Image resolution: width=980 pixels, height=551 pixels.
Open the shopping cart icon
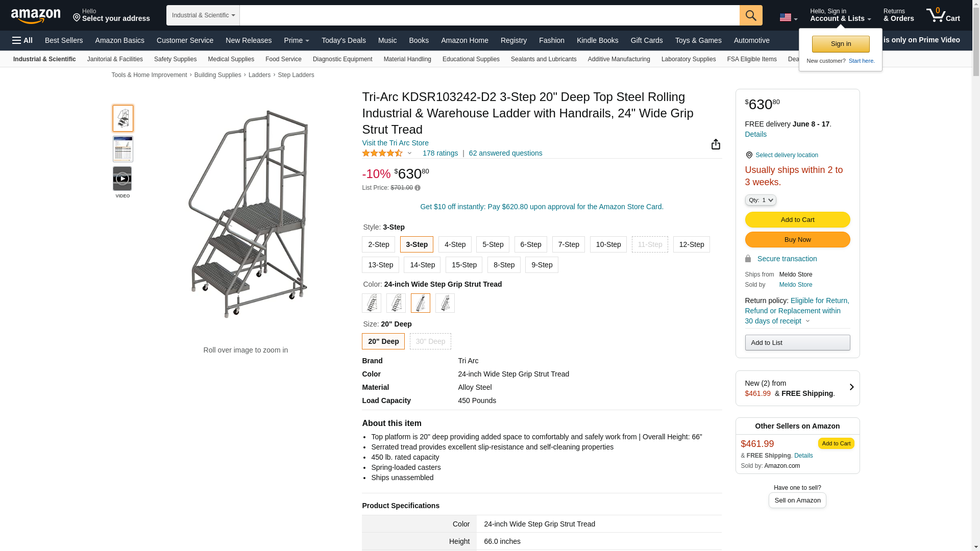click(942, 15)
